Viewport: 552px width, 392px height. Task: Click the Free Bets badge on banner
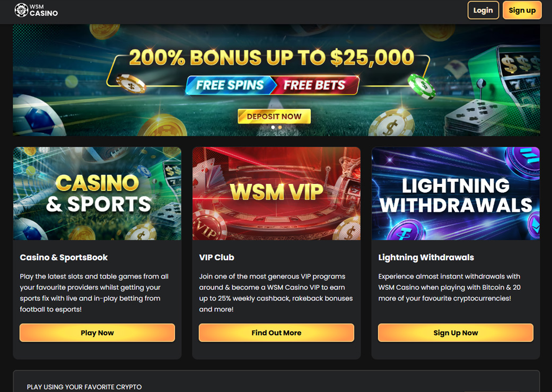pyautogui.click(x=315, y=85)
